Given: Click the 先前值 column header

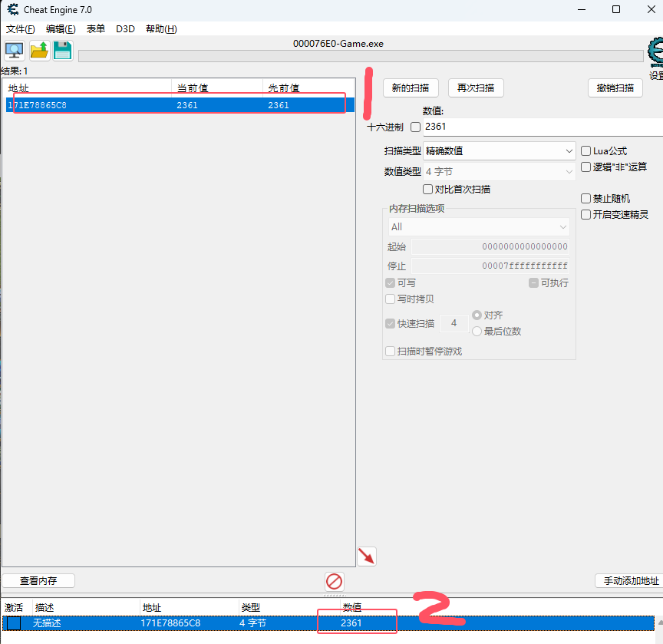Looking at the screenshot, I should point(308,88).
